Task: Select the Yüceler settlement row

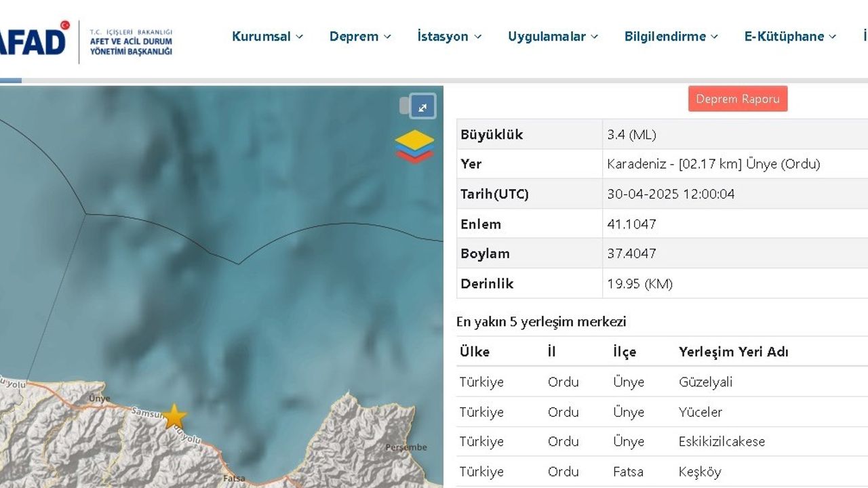Action: click(701, 412)
